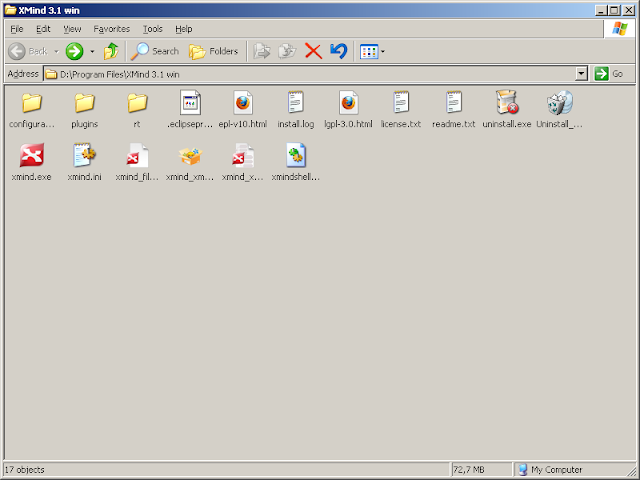Click the Views toolbar icon
Viewport: 640px width, 480px height.
[x=369, y=52]
